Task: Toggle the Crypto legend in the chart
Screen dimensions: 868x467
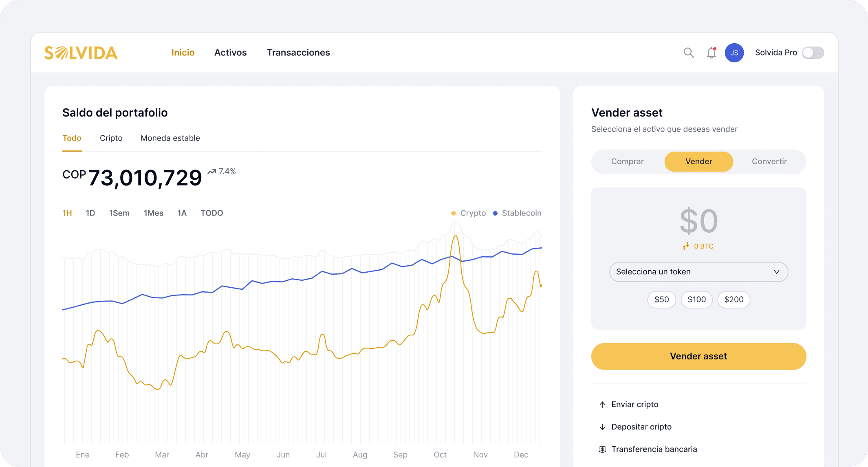Action: [x=469, y=213]
